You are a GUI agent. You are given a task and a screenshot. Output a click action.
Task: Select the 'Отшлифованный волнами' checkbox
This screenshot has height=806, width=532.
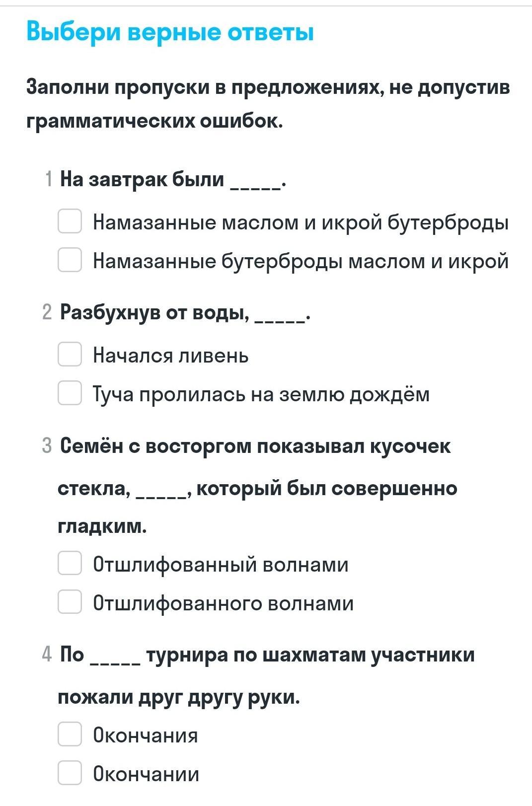[70, 563]
